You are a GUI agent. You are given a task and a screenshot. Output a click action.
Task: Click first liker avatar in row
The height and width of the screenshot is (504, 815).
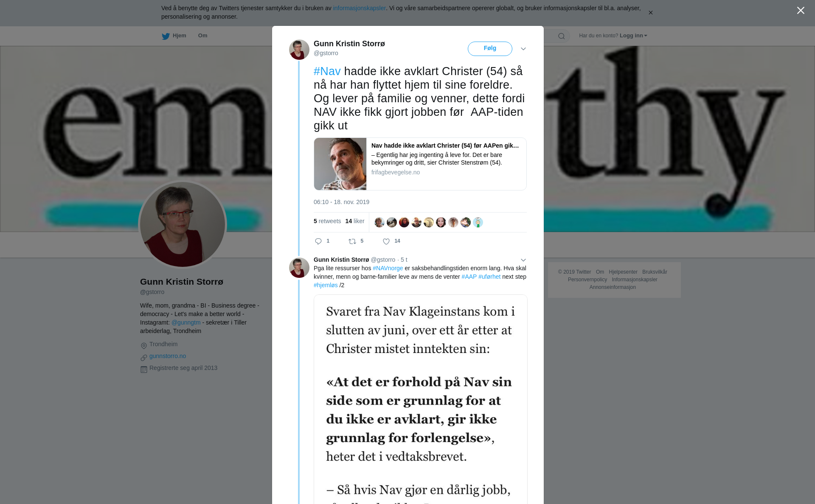[379, 222]
